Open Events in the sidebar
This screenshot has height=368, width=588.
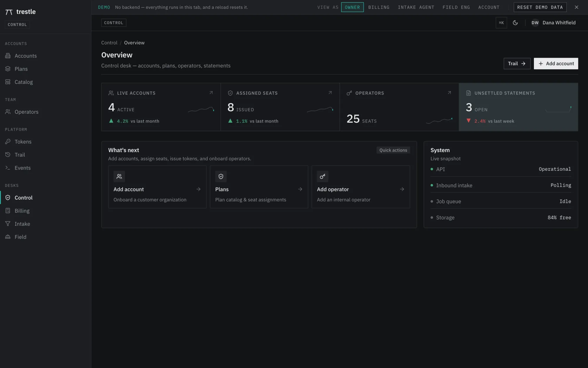[46, 168]
